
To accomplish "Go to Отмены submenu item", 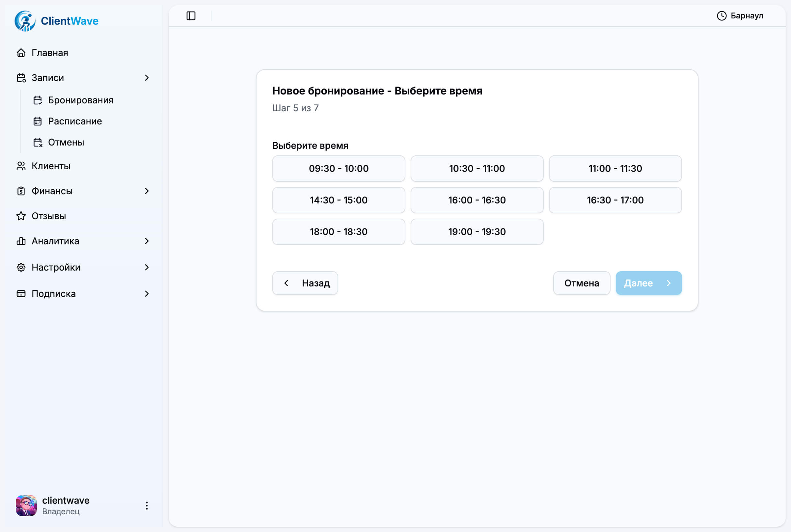I will [66, 143].
